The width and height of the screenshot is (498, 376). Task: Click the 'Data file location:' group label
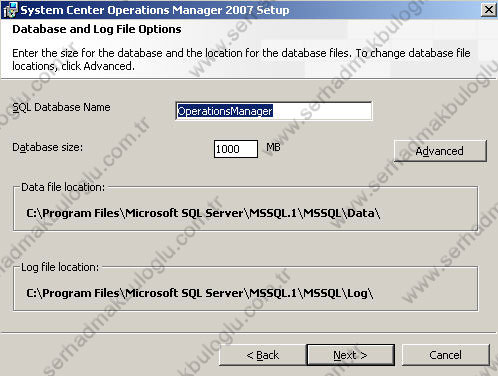tap(63, 187)
